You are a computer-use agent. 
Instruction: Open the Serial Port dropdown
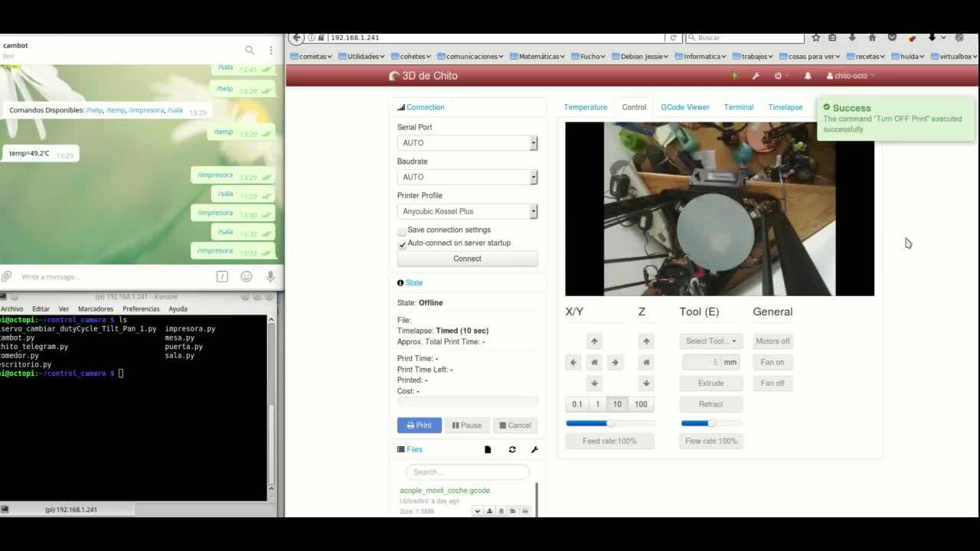click(467, 143)
